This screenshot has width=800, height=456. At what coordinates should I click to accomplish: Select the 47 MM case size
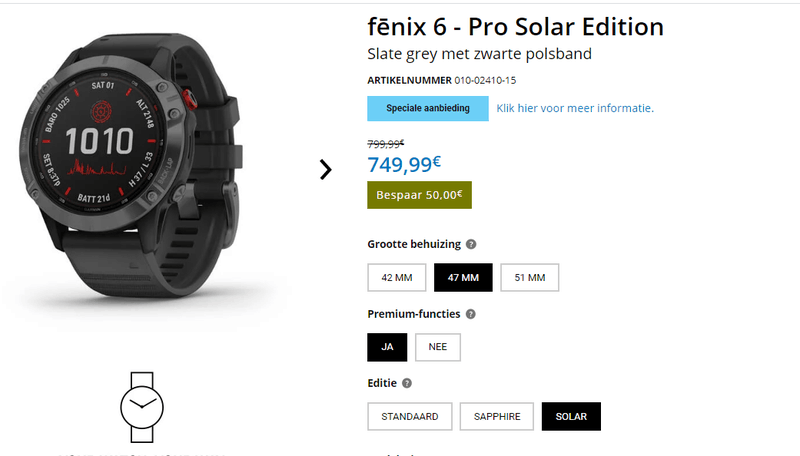pyautogui.click(x=463, y=277)
